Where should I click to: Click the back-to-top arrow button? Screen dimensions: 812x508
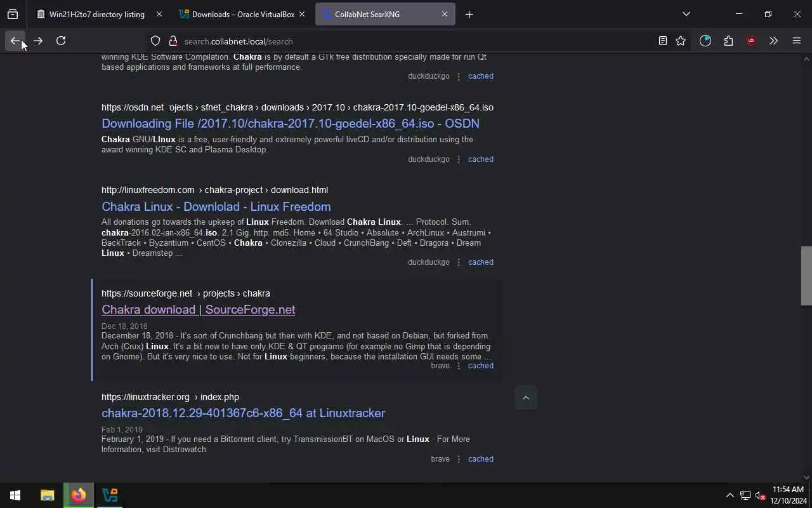(526, 398)
